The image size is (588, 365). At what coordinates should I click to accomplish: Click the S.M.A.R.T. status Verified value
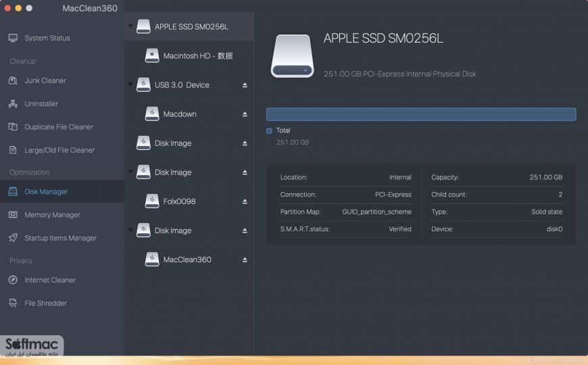399,229
